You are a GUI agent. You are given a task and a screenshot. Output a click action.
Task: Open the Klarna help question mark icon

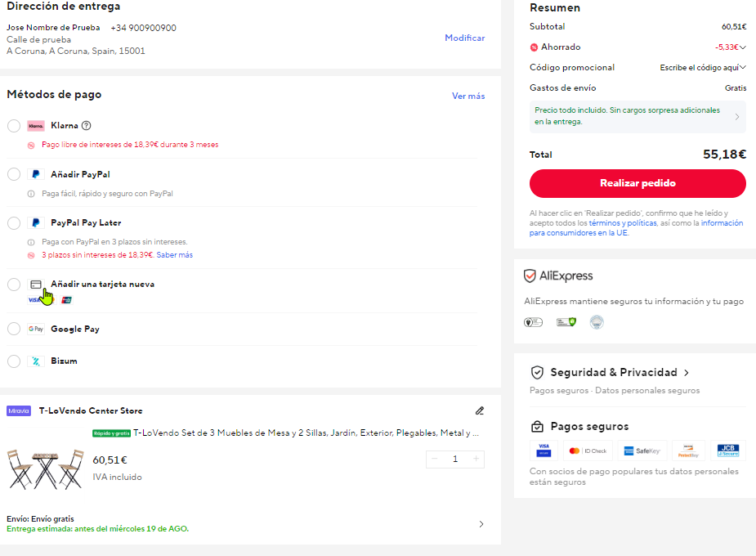tap(87, 125)
